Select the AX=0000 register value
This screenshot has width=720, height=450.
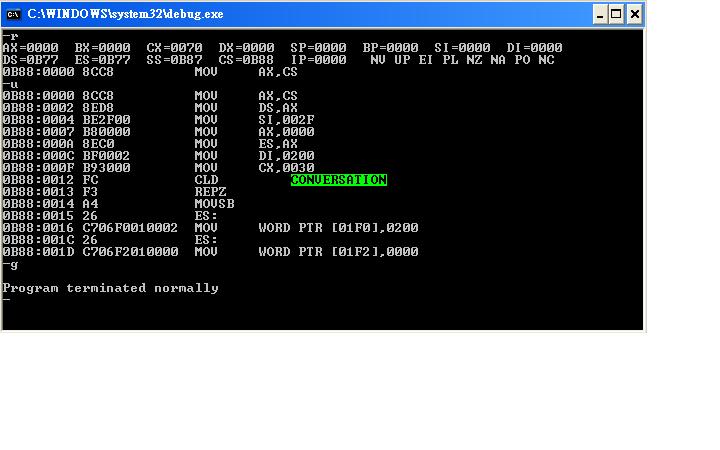pos(30,48)
